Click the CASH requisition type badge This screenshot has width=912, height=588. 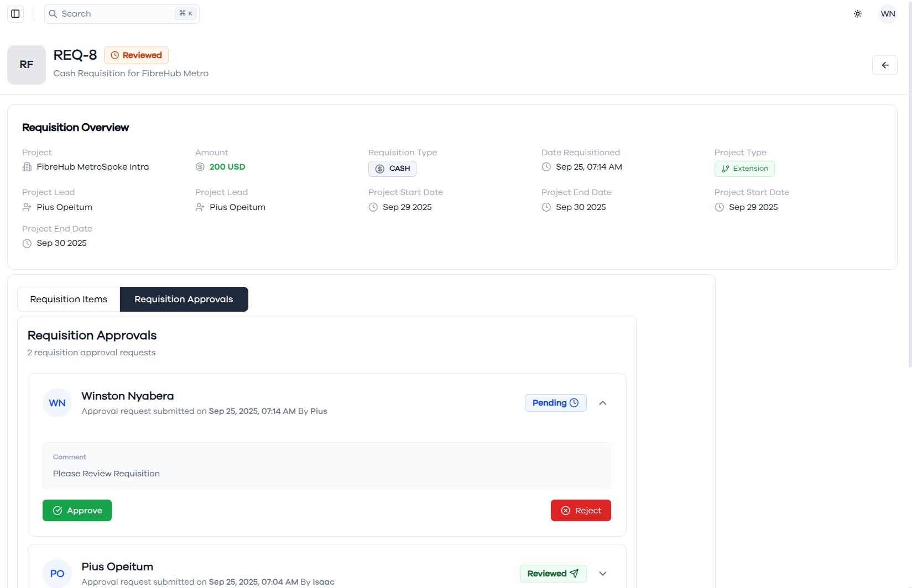pyautogui.click(x=392, y=169)
